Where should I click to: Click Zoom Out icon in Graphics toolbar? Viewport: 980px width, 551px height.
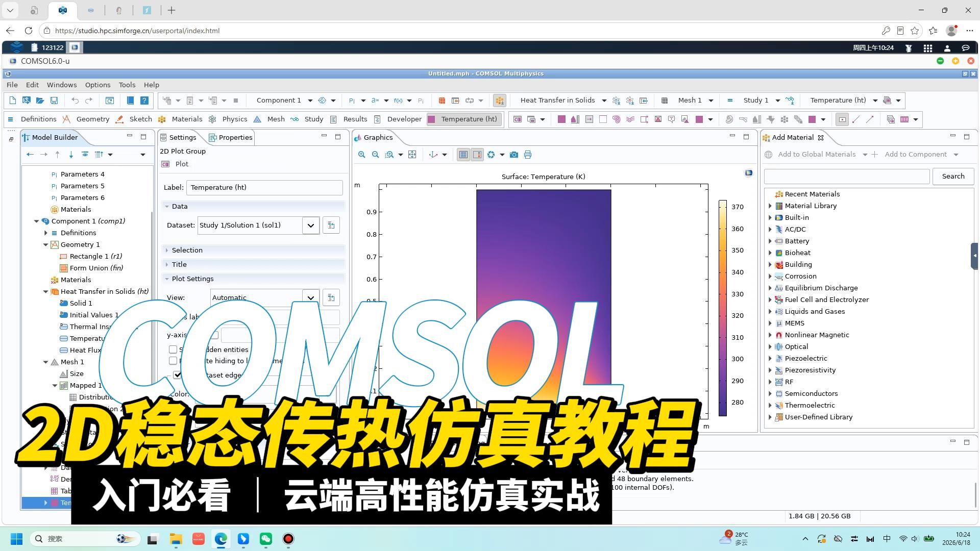coord(376,155)
